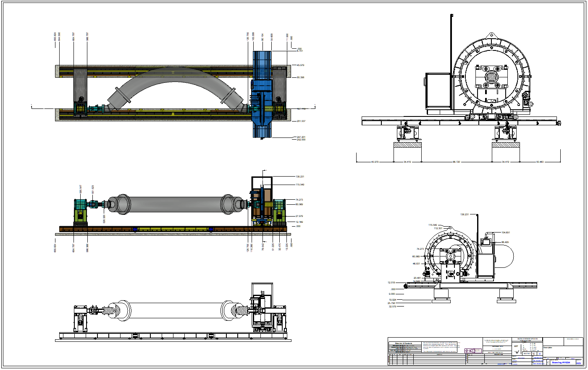The width and height of the screenshot is (588, 370).
Task: Click the 45.979 dimension under end view
Action: [374, 161]
